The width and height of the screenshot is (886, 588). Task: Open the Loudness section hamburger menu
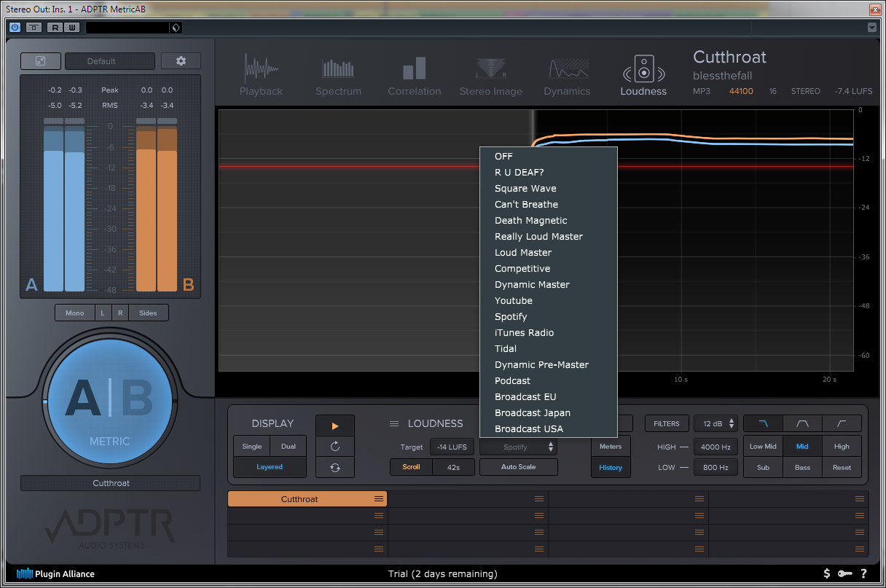point(394,423)
